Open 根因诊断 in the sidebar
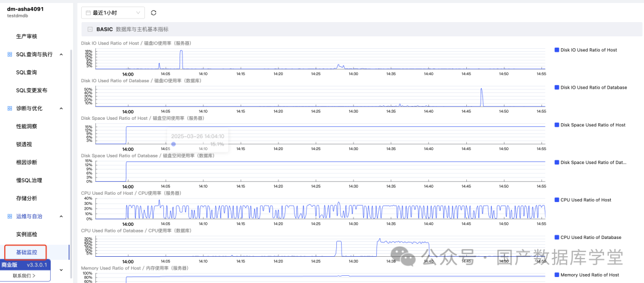Image resolution: width=644 pixels, height=283 pixels. coord(27,162)
